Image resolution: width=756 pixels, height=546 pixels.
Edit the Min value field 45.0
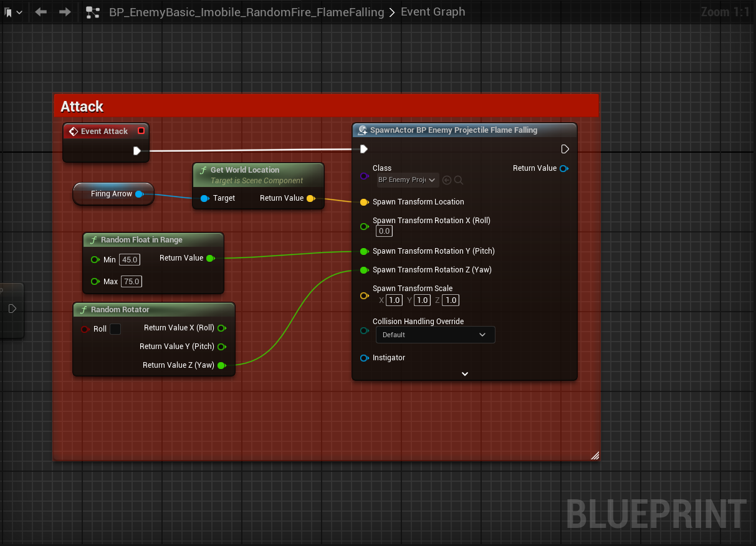pyautogui.click(x=130, y=259)
